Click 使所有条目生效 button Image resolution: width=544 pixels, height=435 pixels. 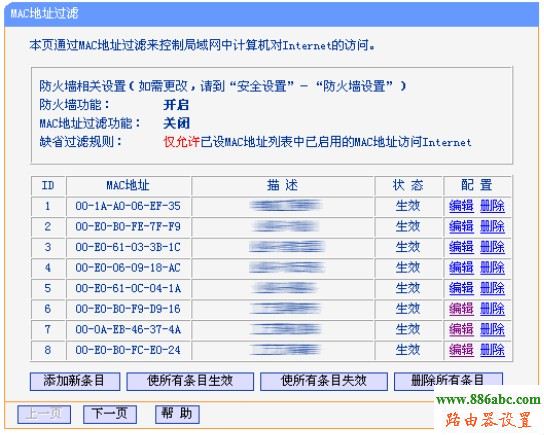190,381
